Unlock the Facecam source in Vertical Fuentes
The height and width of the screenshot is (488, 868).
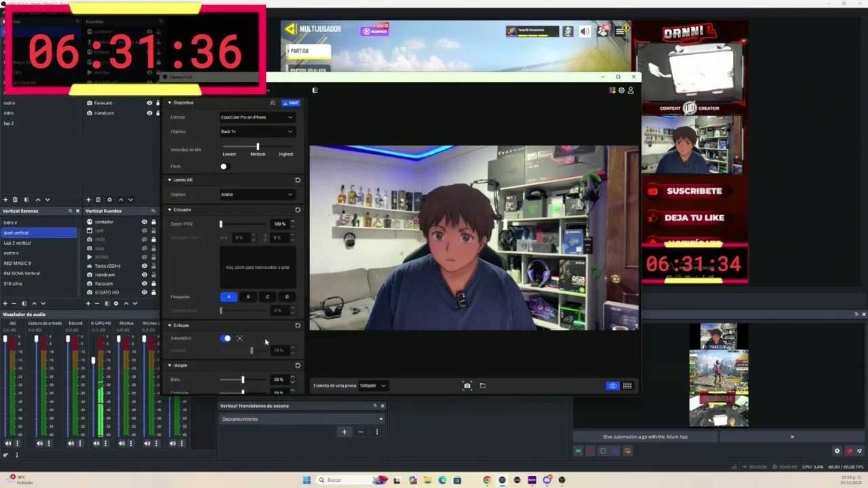pos(154,283)
